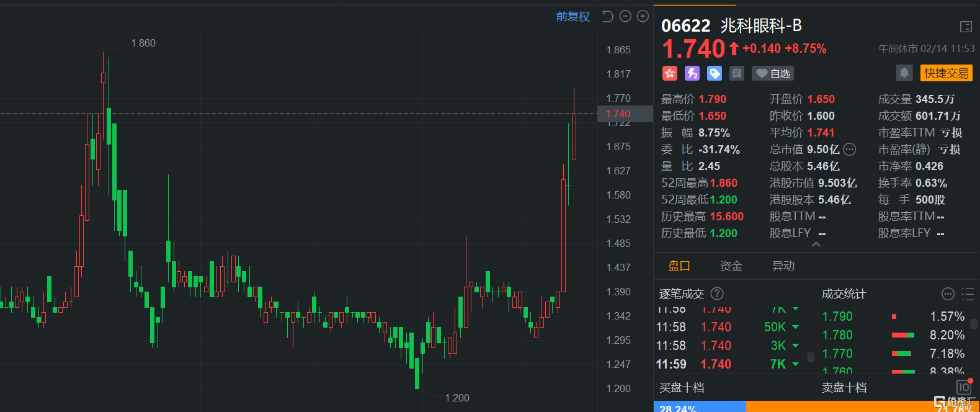
Task: Click the 1.740 current price axis label
Action: point(625,114)
